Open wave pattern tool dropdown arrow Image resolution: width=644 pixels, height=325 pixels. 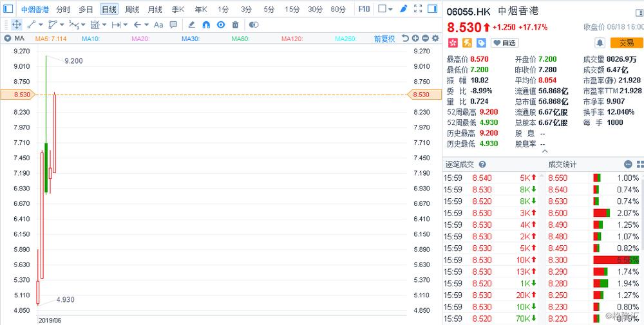click(83, 25)
